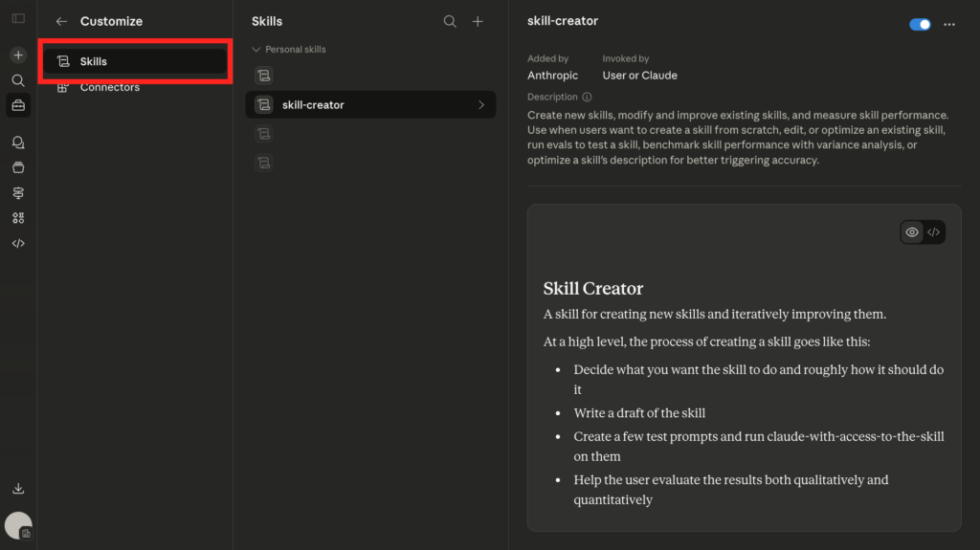
Task: Open the skill-creator three-dot options menu
Action: click(949, 25)
